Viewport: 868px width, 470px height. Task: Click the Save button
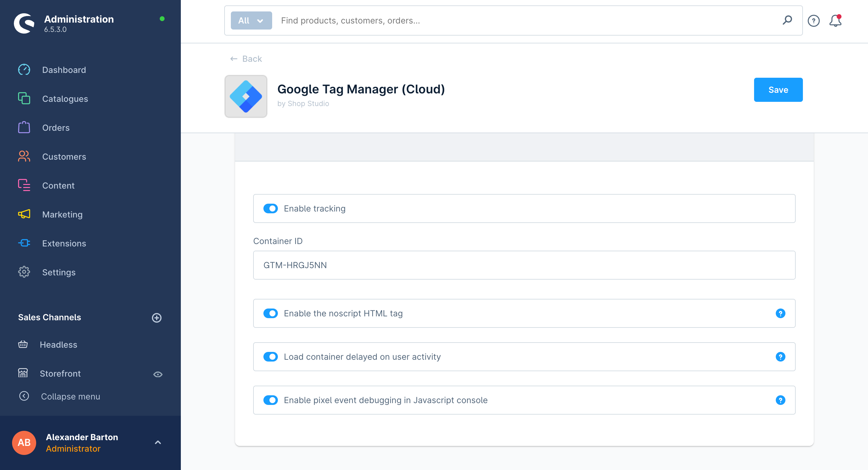point(778,90)
